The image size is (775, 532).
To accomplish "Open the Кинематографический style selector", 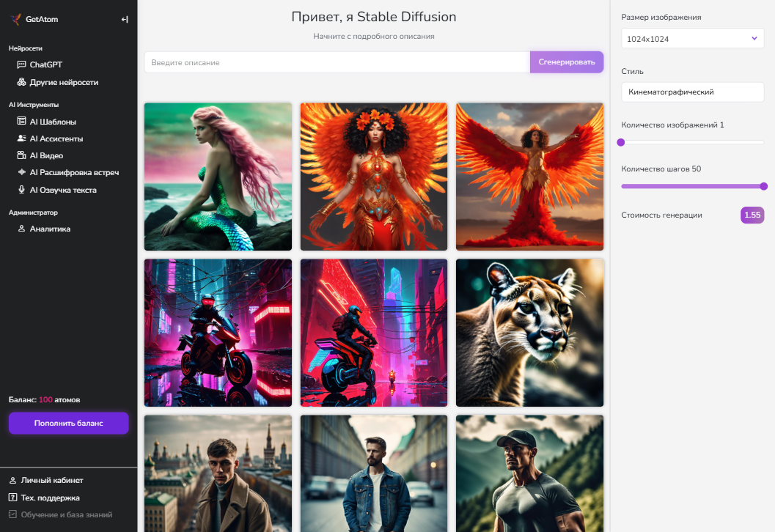I will [x=692, y=92].
